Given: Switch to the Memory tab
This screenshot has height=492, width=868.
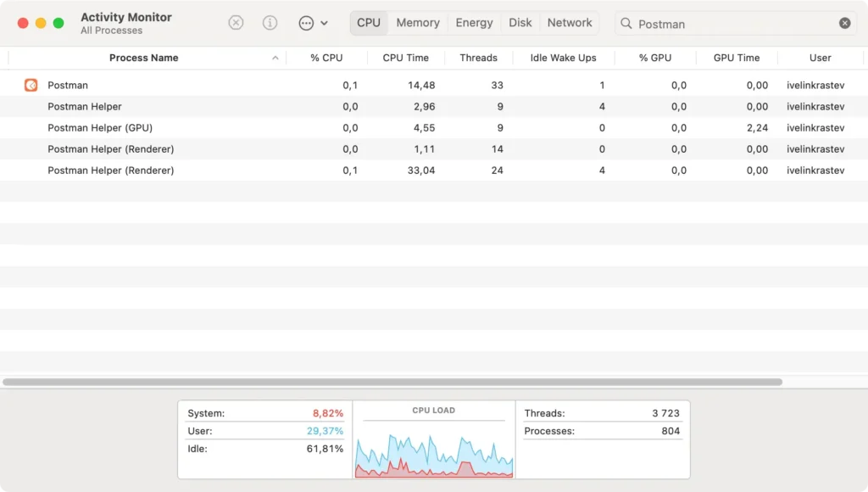Looking at the screenshot, I should (x=418, y=23).
